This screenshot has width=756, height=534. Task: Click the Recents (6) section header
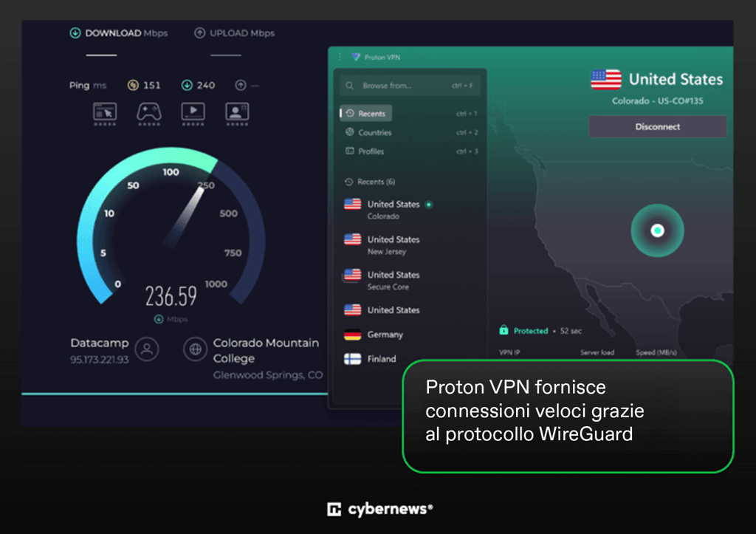pyautogui.click(x=370, y=182)
